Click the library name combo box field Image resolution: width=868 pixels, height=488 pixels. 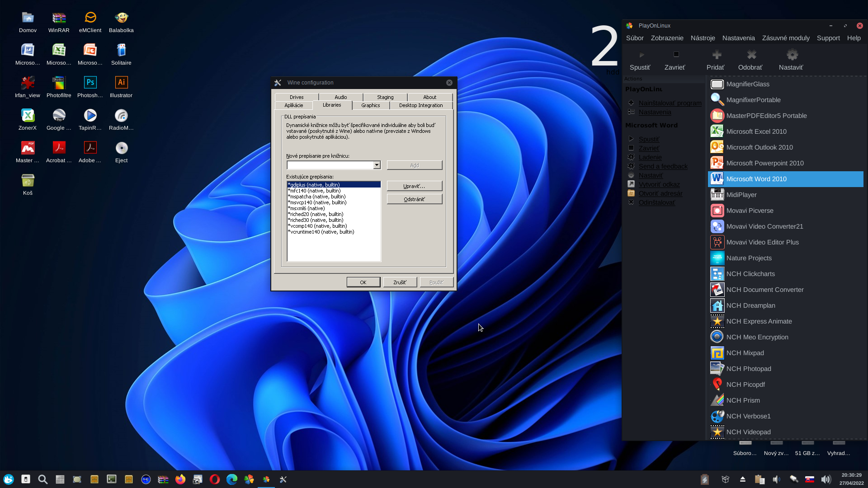pos(330,165)
